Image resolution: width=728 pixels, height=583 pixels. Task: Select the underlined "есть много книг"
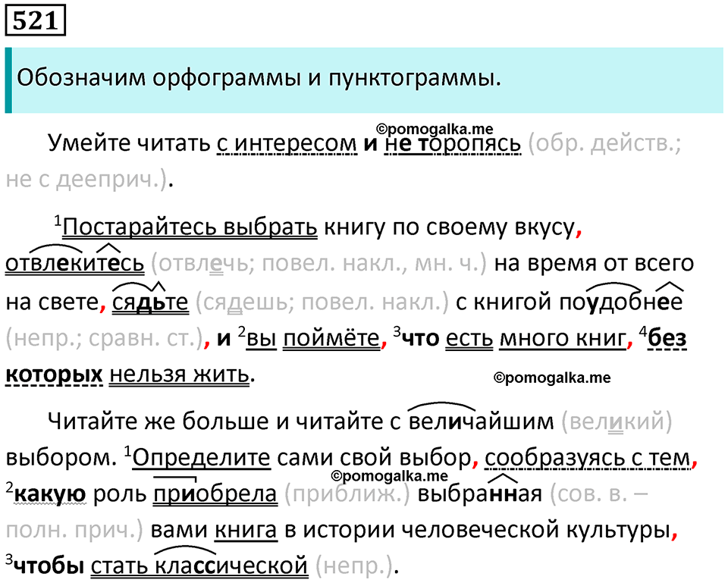pos(536,339)
